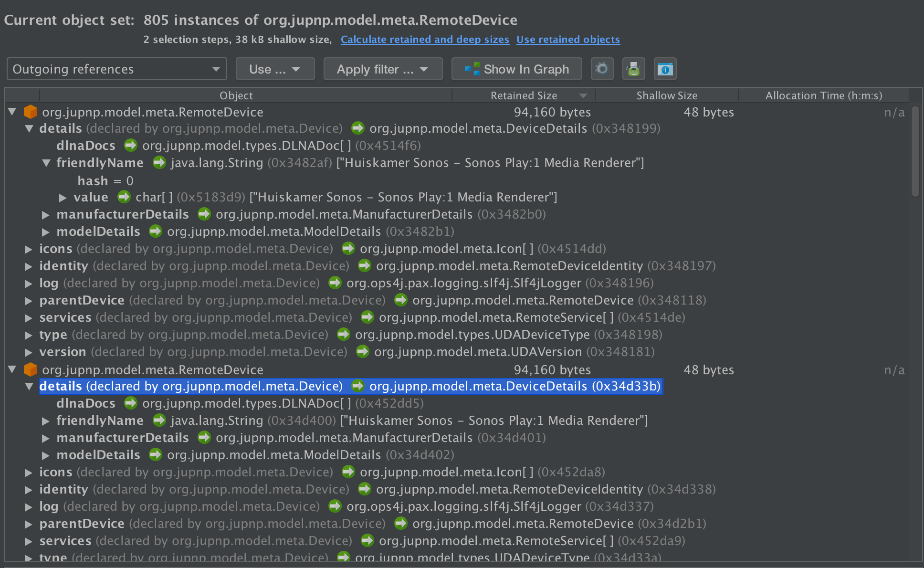Click reference arrow icon beside char[] 0x5183d9
This screenshot has height=568, width=924.
(x=124, y=197)
